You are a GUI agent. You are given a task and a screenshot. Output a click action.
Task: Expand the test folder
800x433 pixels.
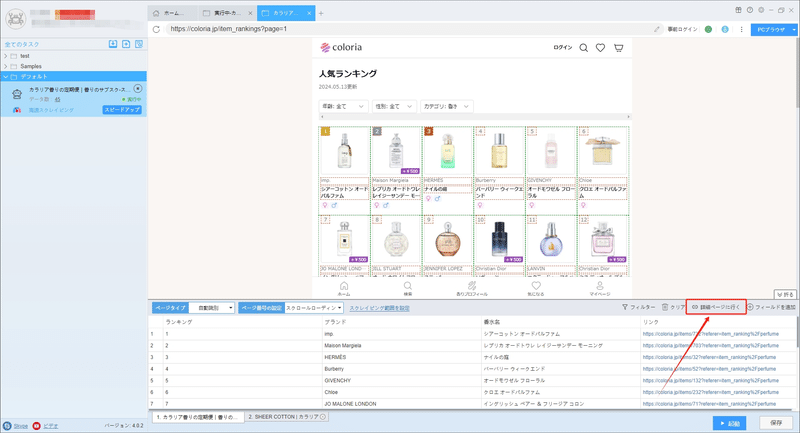[x=6, y=56]
